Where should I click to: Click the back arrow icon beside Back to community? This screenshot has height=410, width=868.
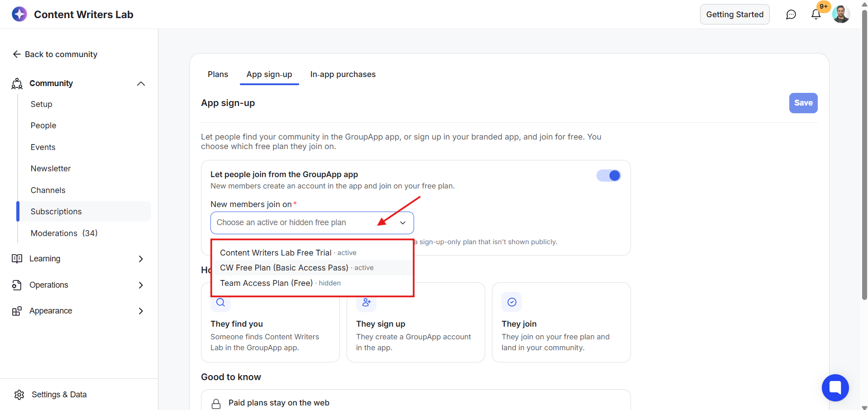point(17,54)
